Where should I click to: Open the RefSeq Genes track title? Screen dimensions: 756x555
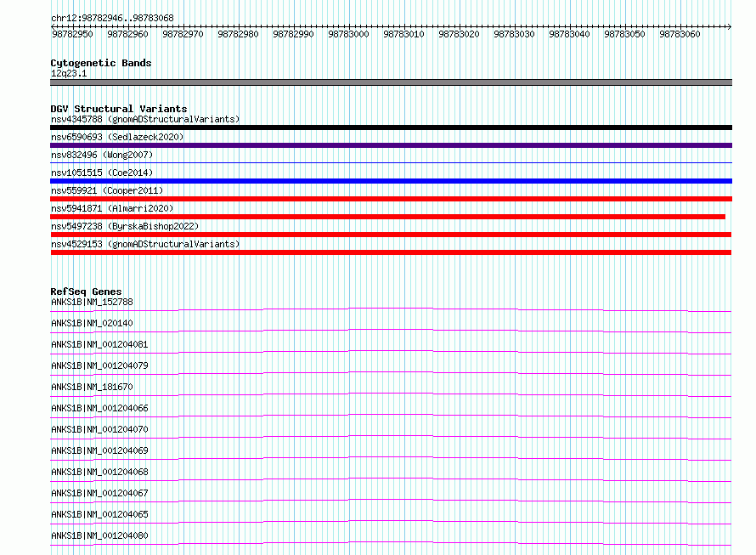point(86,292)
